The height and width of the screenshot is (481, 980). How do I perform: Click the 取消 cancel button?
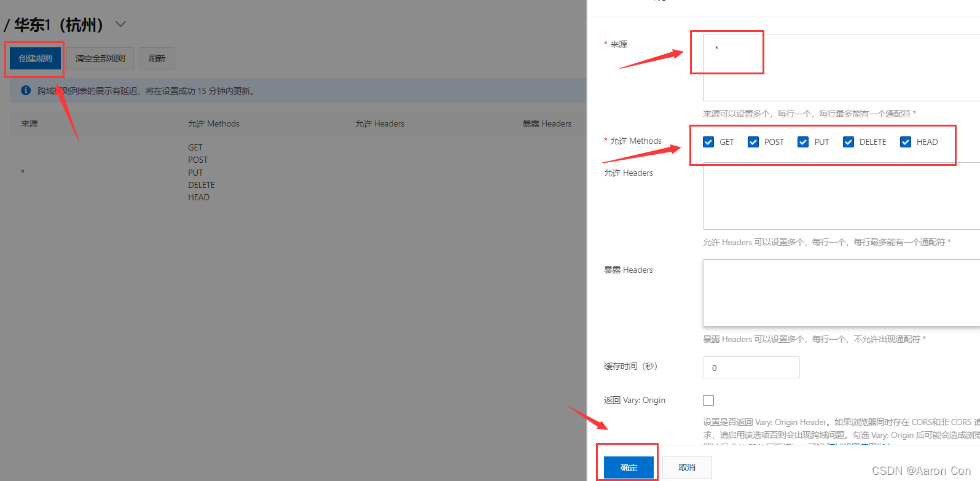[687, 467]
